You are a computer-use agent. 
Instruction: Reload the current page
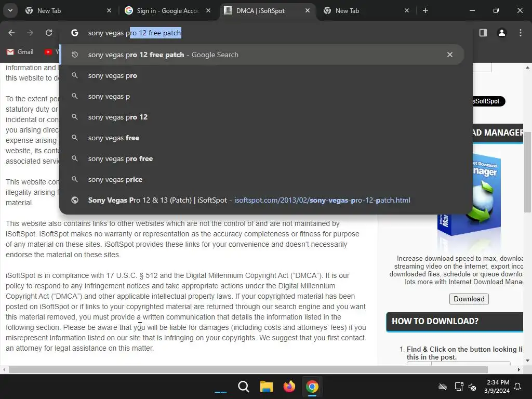click(49, 33)
